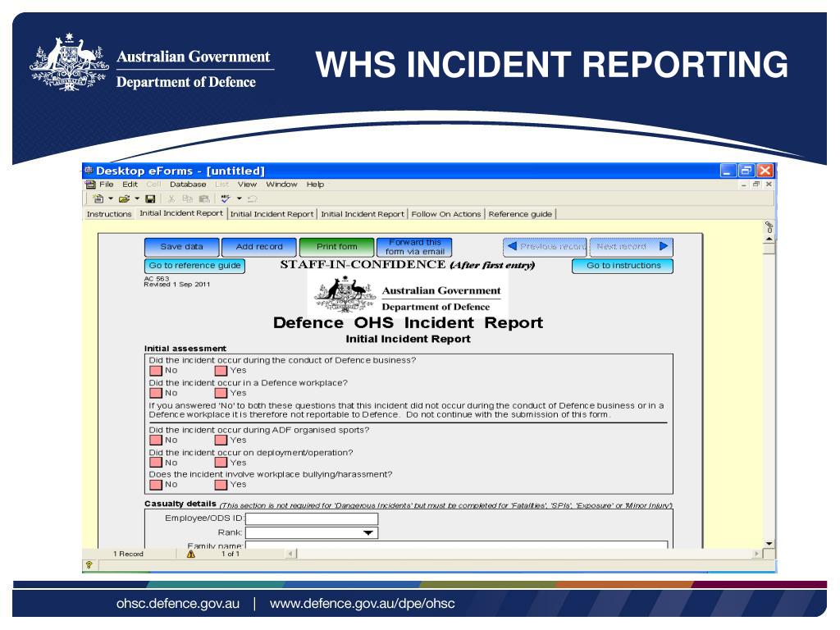Minimize the inner untitled document
Viewport: 840px width, 630px height.
(743, 185)
